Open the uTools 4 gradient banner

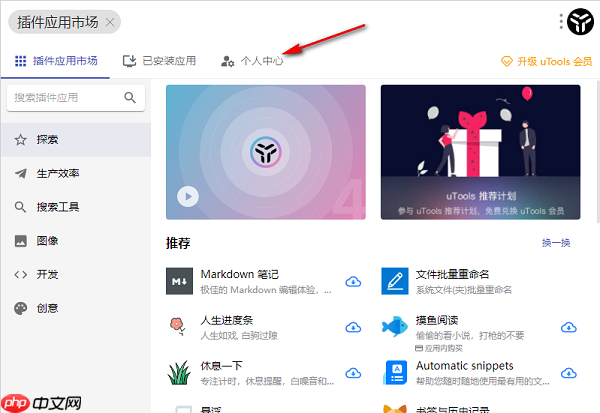[266, 152]
